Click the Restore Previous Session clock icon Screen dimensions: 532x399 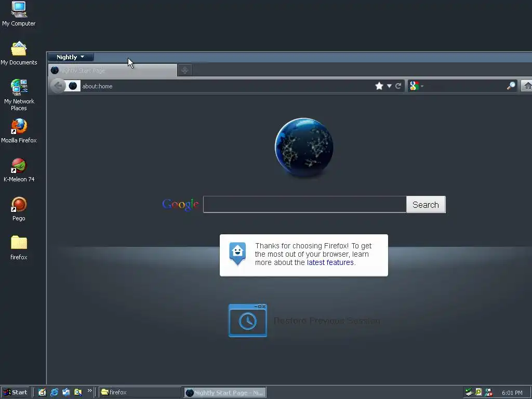click(x=248, y=321)
